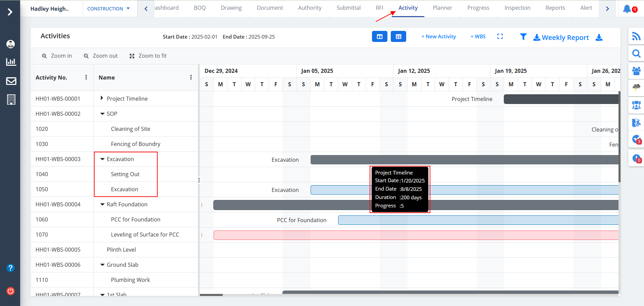Click the notification bell icon

627,9
